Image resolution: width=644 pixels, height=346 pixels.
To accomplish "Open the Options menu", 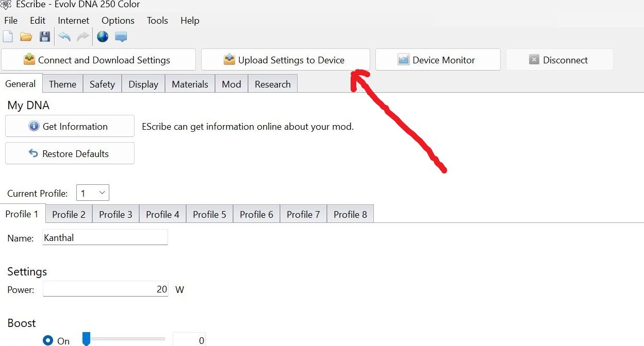I will (118, 21).
